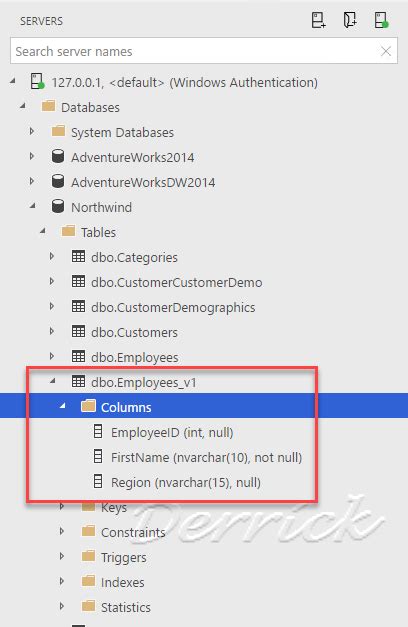Expand dbo.Customers table arrow
Screen dimensions: 408x627
click(x=52, y=331)
